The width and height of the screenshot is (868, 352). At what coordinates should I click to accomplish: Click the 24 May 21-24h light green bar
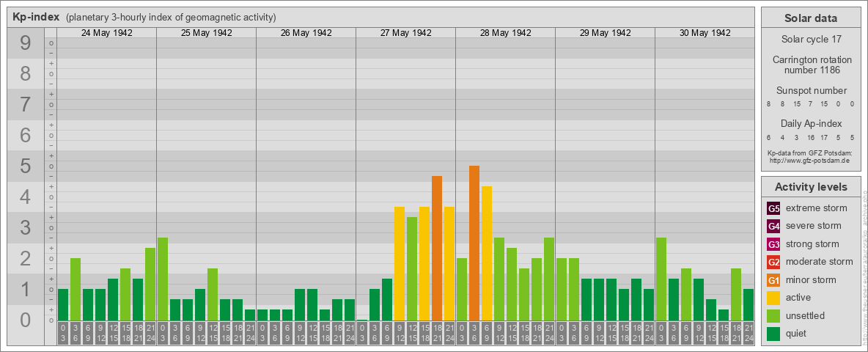(x=150, y=284)
